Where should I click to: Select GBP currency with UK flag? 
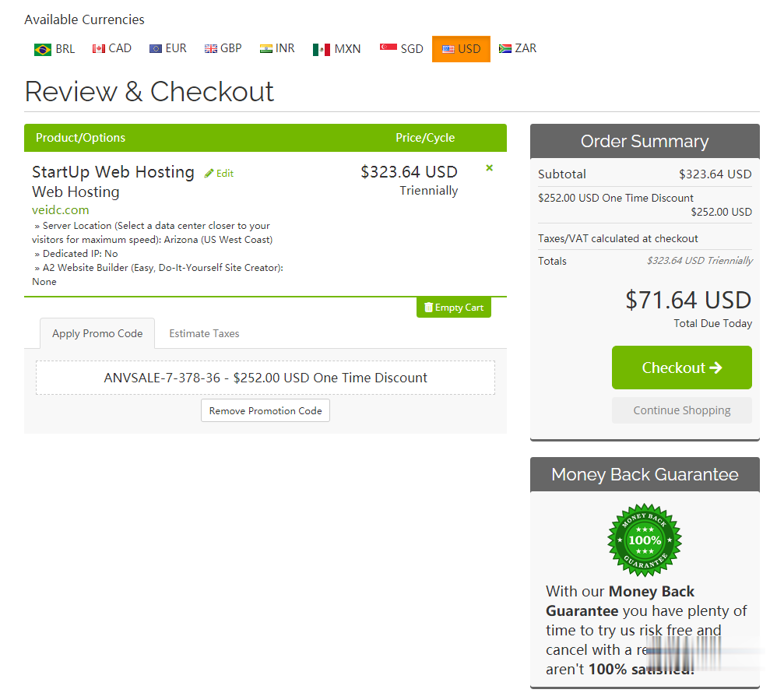[223, 48]
